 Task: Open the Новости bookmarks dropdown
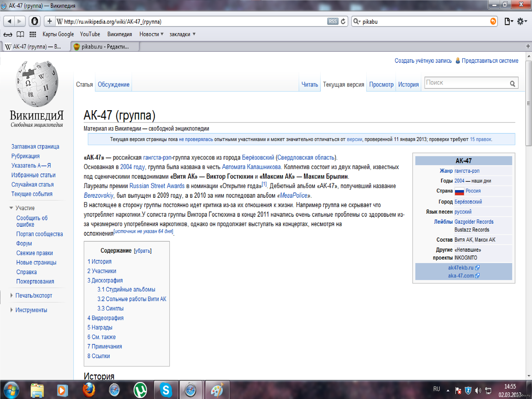(151, 34)
